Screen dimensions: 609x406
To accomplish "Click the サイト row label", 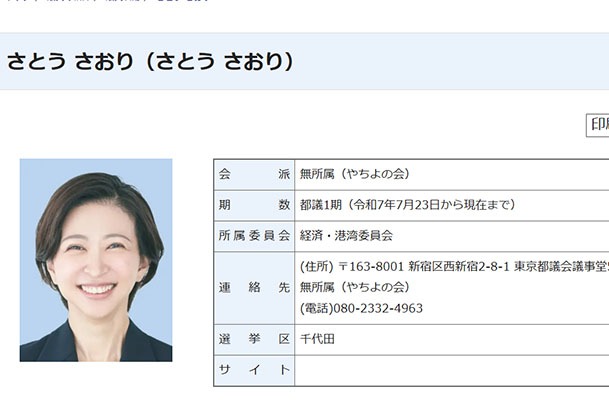I will click(254, 370).
